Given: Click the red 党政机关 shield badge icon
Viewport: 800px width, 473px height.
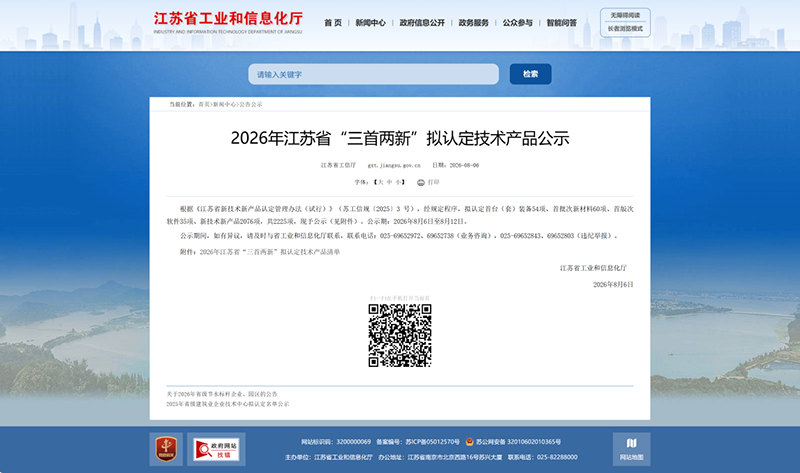Looking at the screenshot, I should point(166,449).
